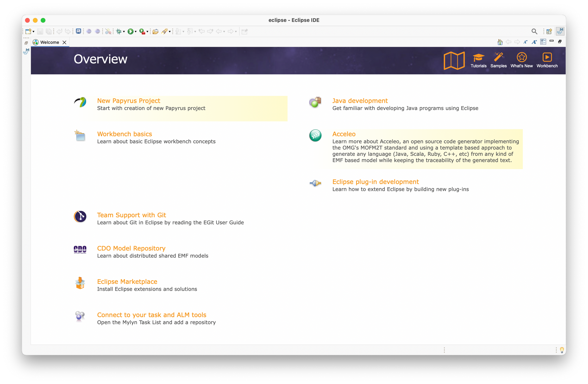Click the Reduce font size icon
Viewport: 588px width, 384px height.
(525, 42)
